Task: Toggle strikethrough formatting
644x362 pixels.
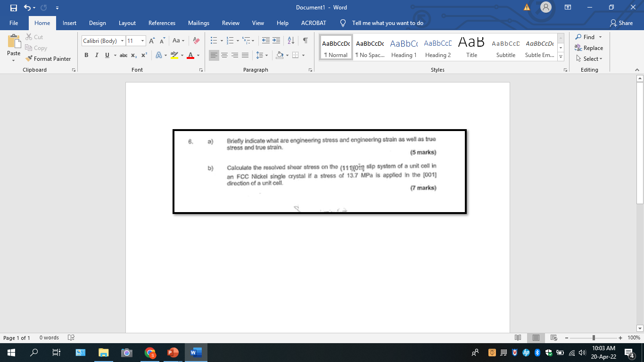Action: coord(123,55)
